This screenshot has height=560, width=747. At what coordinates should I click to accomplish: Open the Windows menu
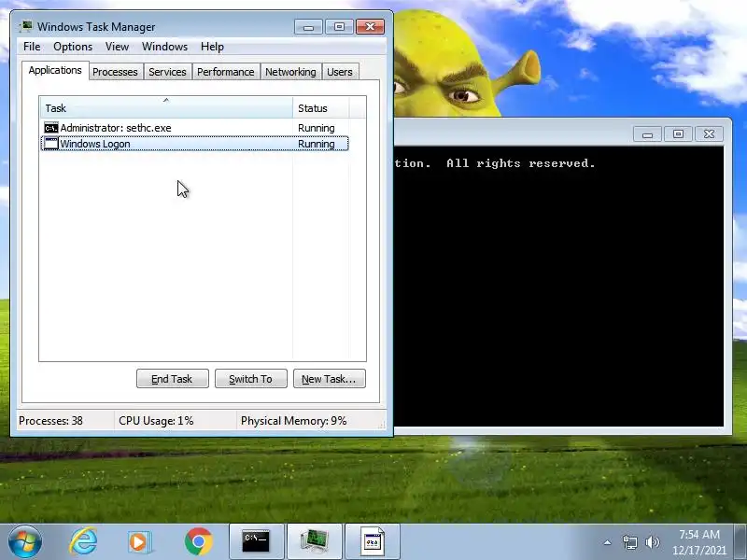pyautogui.click(x=165, y=47)
